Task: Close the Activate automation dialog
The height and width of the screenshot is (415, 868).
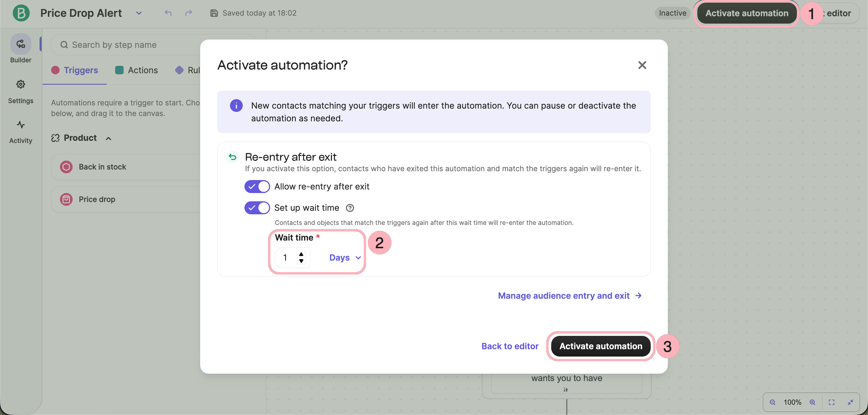Action: tap(642, 65)
